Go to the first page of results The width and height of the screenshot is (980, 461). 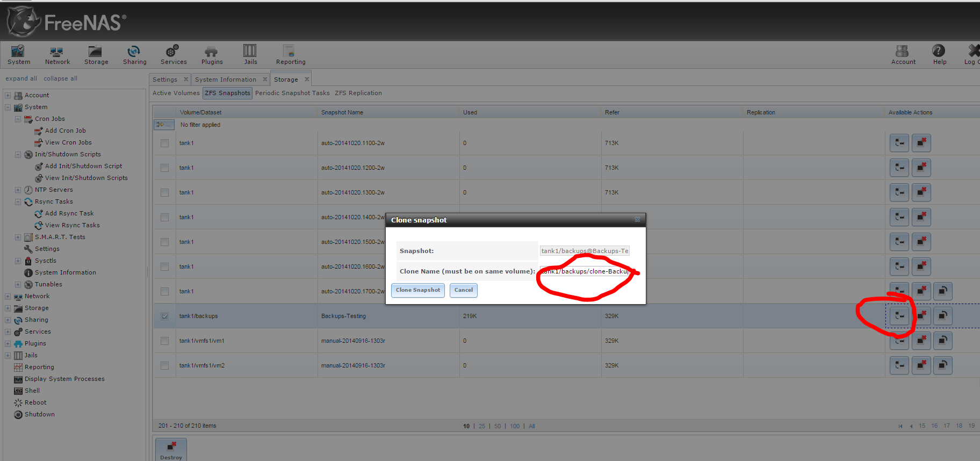point(900,426)
